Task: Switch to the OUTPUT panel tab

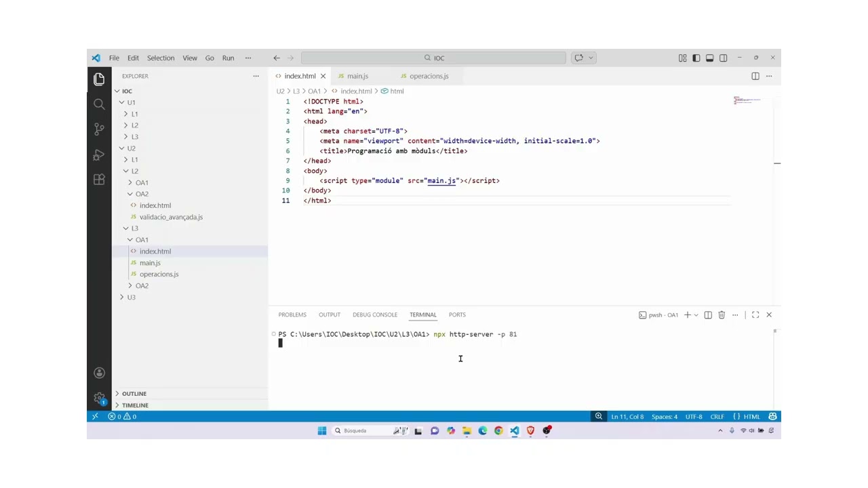Action: 330,314
